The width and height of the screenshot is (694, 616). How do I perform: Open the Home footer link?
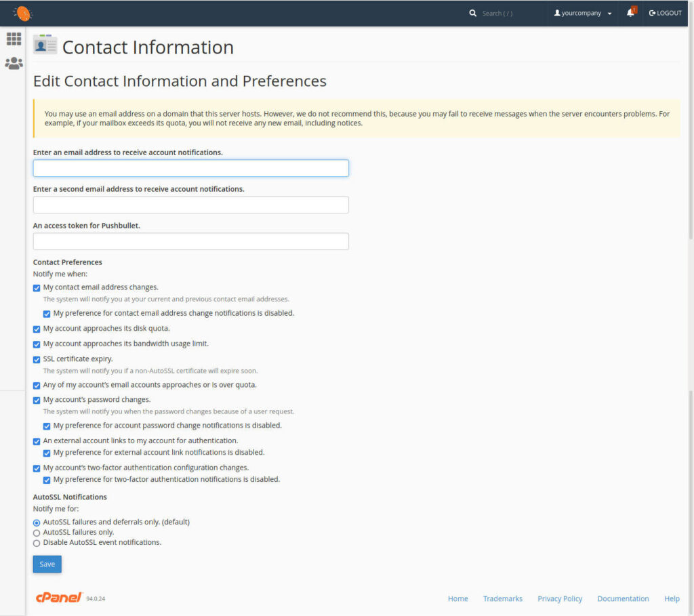click(457, 598)
